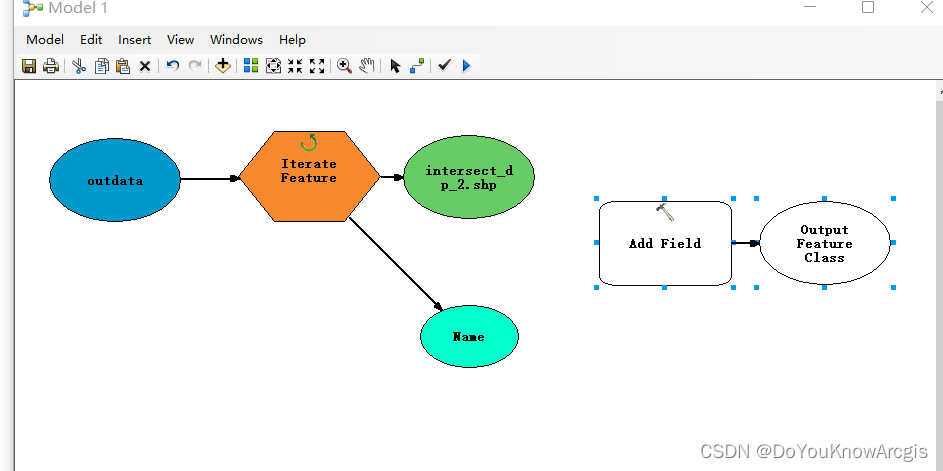943x471 pixels.
Task: Print the model diagram
Action: coord(51,66)
